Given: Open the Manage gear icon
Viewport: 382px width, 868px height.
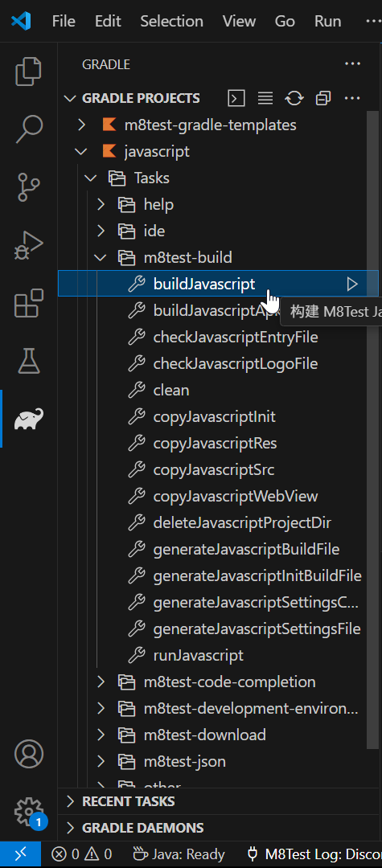Looking at the screenshot, I should (x=28, y=812).
